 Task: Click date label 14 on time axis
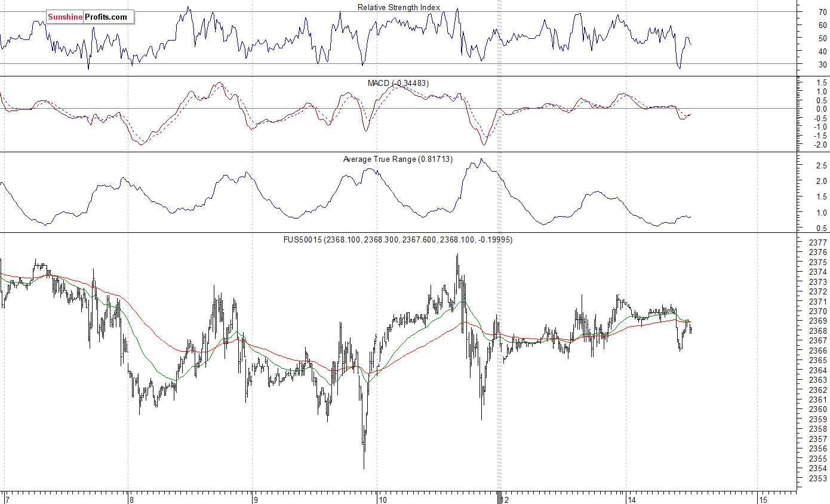click(x=631, y=499)
